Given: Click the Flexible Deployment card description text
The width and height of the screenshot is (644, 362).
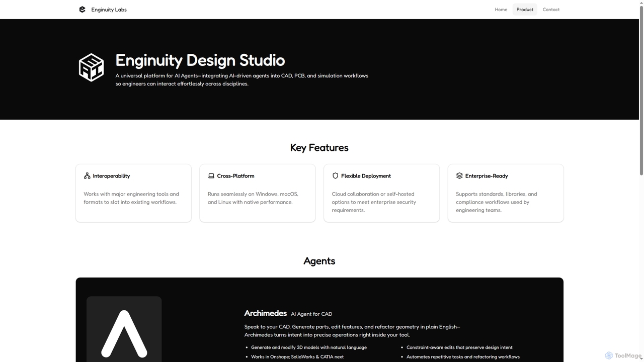Looking at the screenshot, I should click(374, 202).
